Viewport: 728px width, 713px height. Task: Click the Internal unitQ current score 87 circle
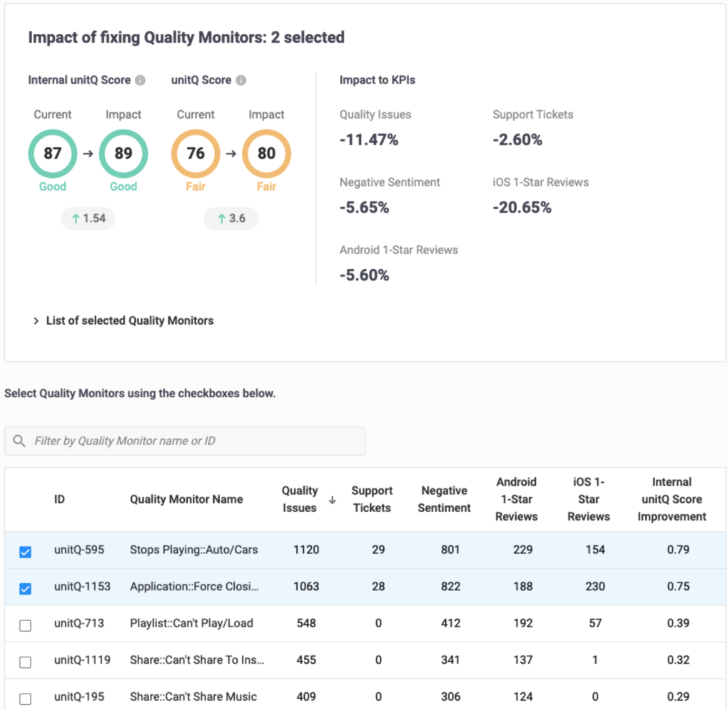coord(52,154)
